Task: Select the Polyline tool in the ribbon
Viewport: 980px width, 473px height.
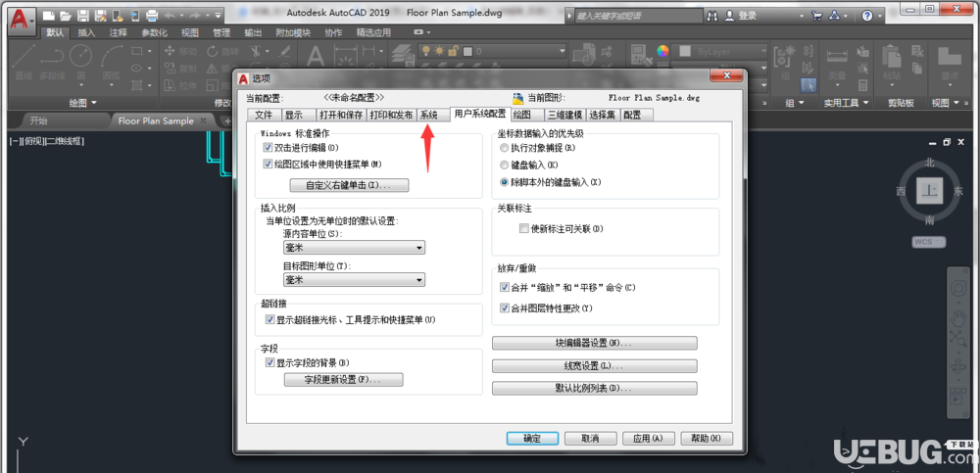Action: tap(52, 63)
